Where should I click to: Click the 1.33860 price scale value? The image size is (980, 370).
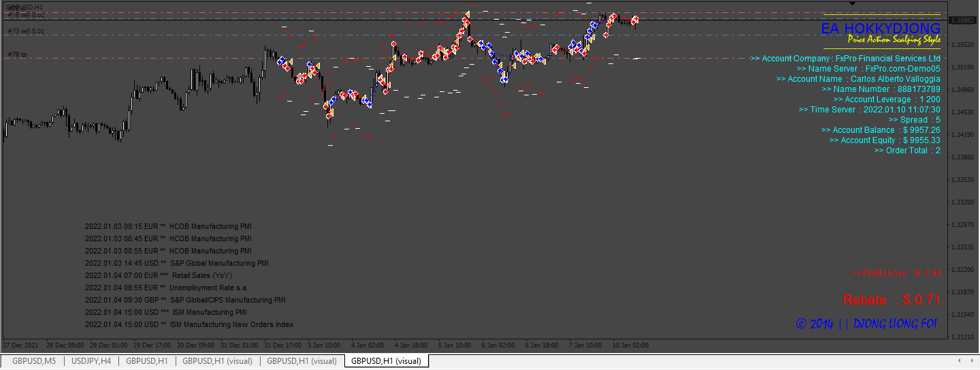point(963,157)
